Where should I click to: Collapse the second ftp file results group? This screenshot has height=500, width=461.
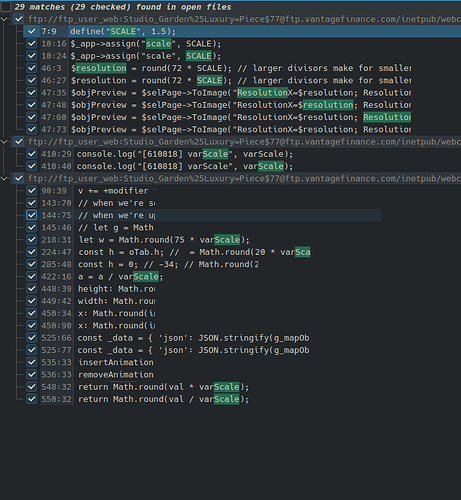tap(4, 142)
